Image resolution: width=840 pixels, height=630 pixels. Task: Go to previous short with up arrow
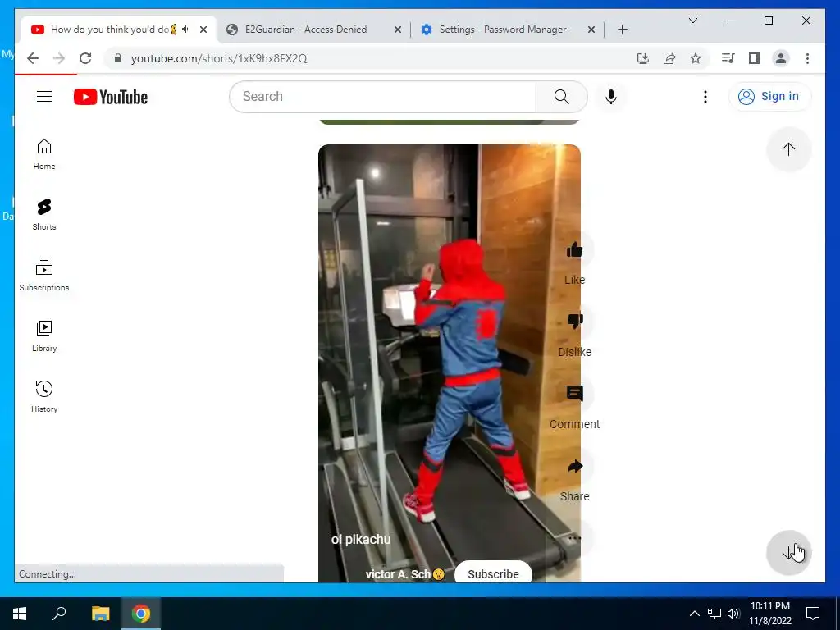(x=788, y=149)
